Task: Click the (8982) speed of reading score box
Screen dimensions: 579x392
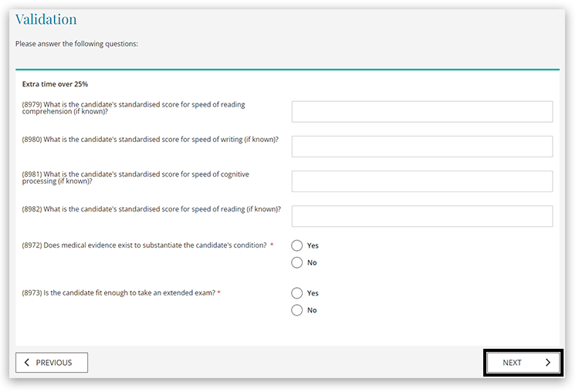Action: pyautogui.click(x=422, y=216)
